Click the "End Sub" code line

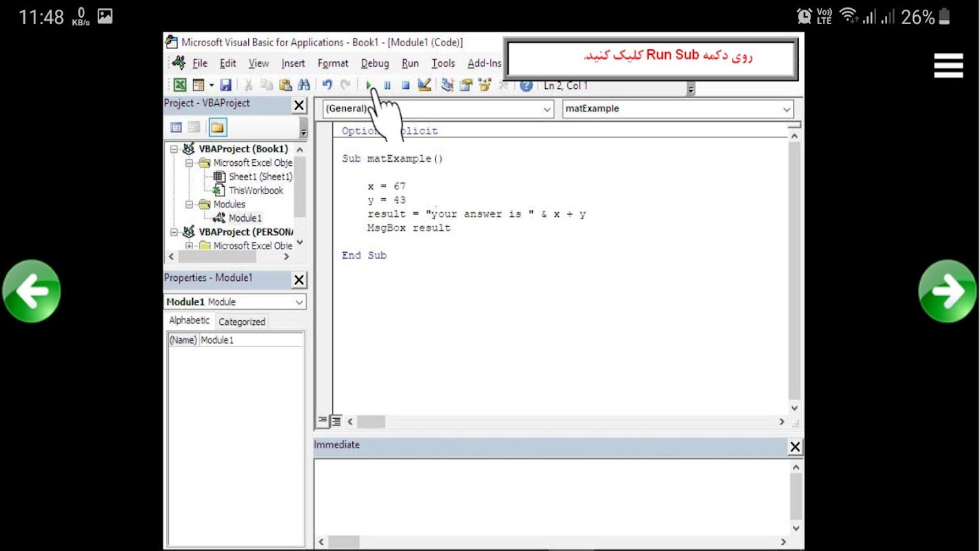[x=364, y=256]
